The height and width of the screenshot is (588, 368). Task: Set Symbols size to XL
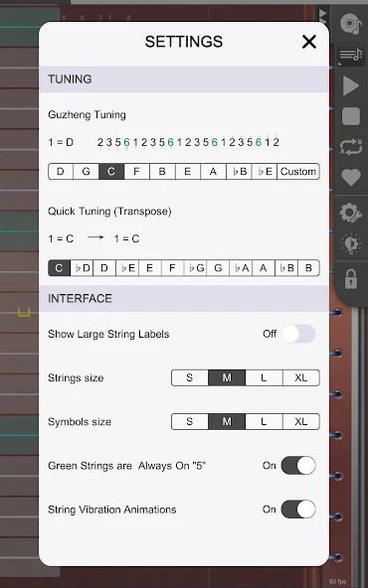(x=300, y=421)
